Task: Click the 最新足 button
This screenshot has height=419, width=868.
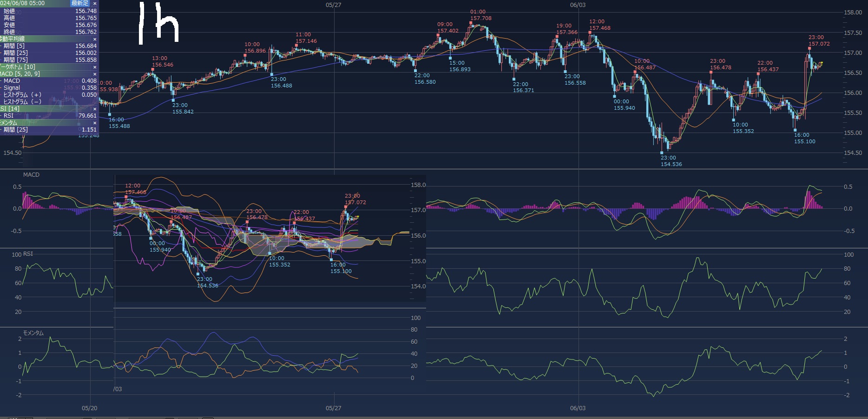Action: click(80, 3)
